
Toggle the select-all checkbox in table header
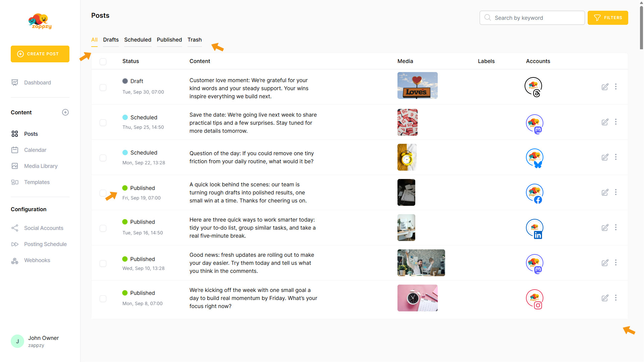click(103, 61)
